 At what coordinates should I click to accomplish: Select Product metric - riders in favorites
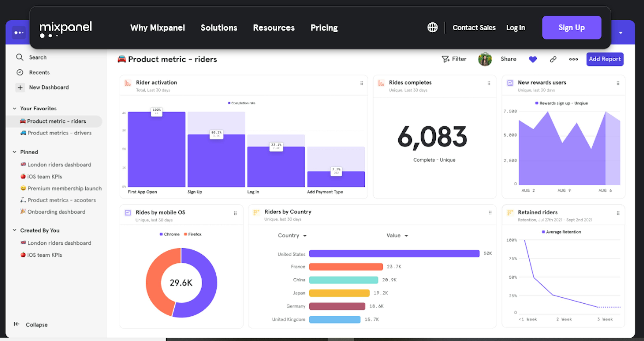coord(54,121)
